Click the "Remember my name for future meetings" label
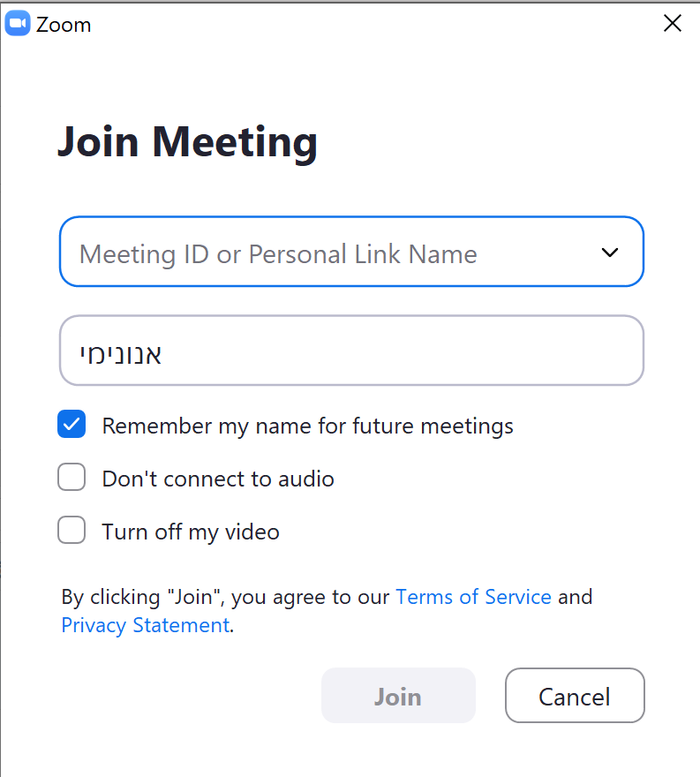700x777 pixels. tap(307, 426)
